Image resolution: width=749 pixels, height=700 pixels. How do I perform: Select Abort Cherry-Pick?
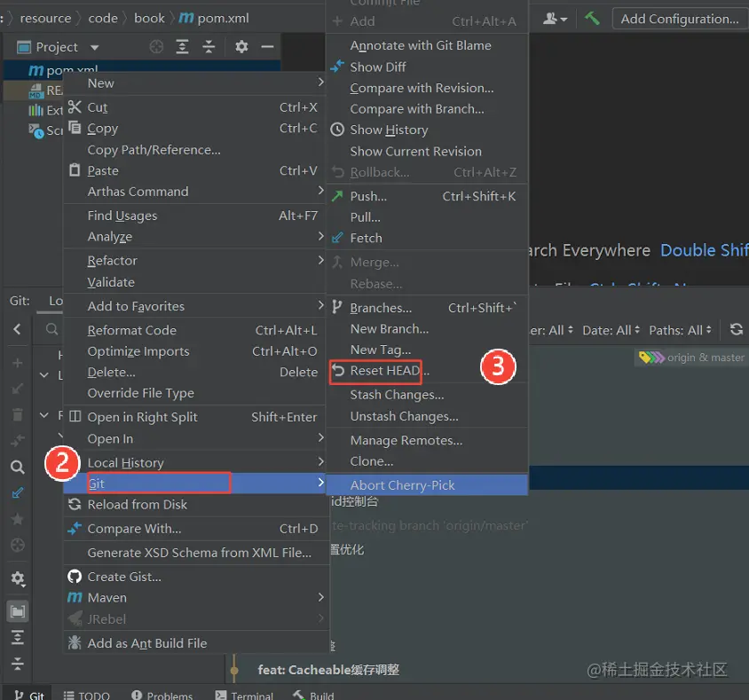(x=428, y=485)
